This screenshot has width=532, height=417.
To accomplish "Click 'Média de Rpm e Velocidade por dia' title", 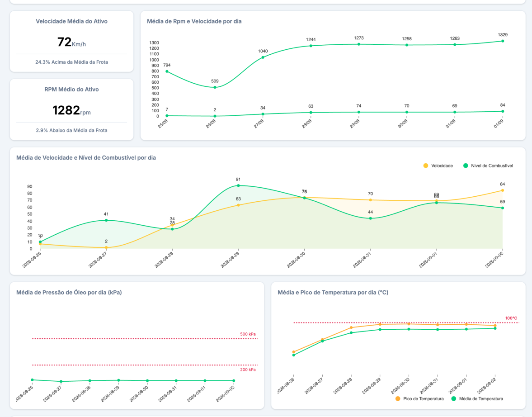I will point(194,21).
